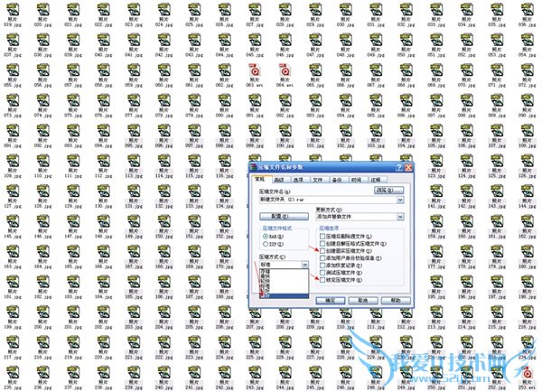Screen dimensions: 542x392
Task: Select the file 照片 127.jpg
Action: point(13,196)
